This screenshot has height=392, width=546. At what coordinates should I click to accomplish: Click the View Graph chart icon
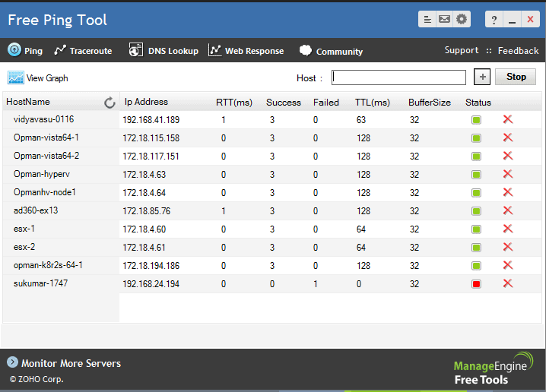click(x=16, y=77)
